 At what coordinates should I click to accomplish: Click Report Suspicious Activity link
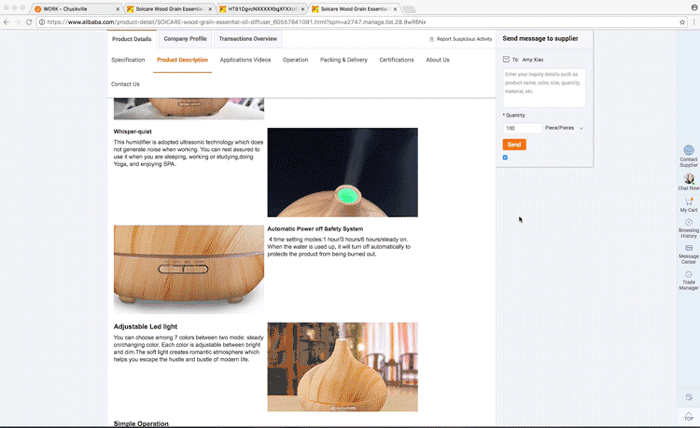[x=461, y=39]
